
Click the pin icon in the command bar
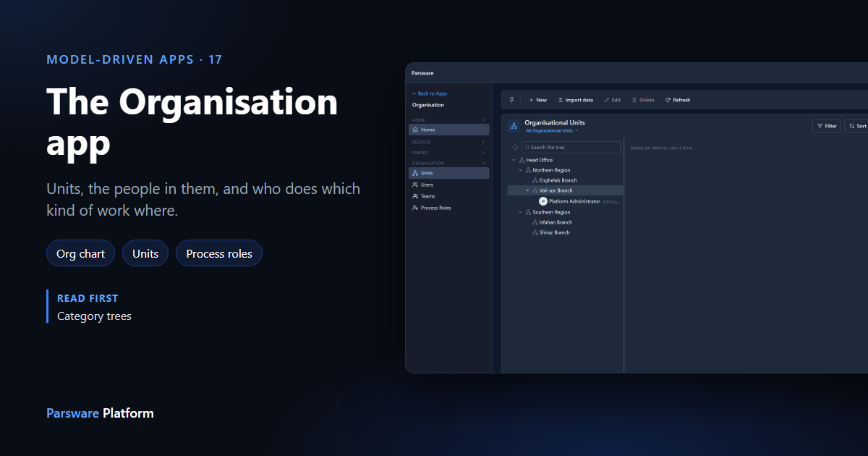pyautogui.click(x=512, y=100)
